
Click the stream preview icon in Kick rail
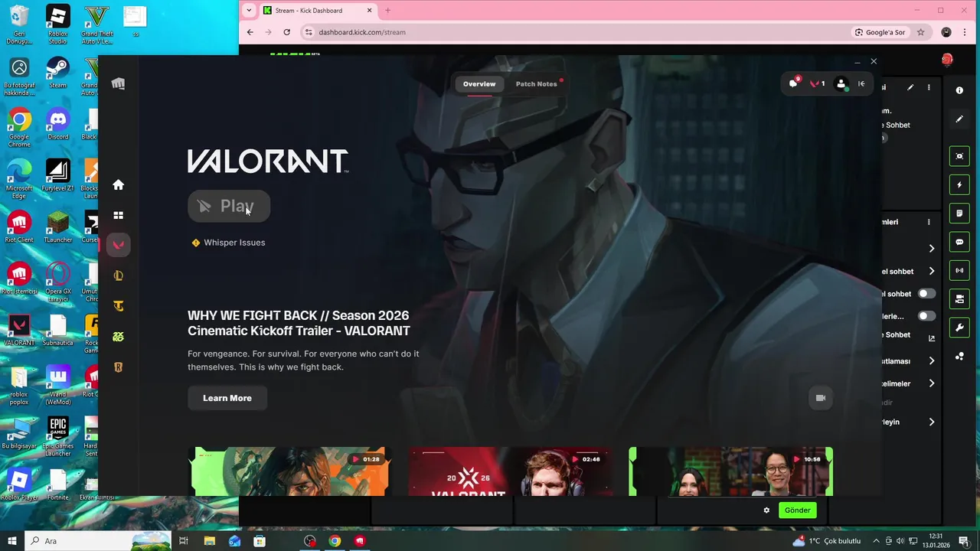coord(959,156)
